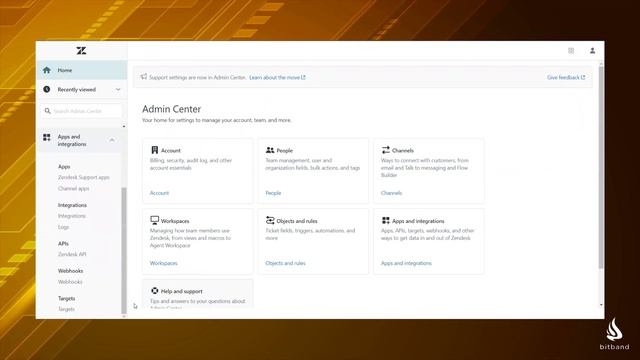
Task: Click the Objects and rules icon
Action: (270, 220)
